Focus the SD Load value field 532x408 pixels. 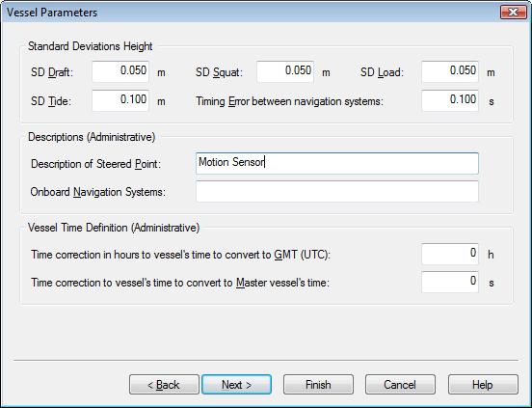450,71
